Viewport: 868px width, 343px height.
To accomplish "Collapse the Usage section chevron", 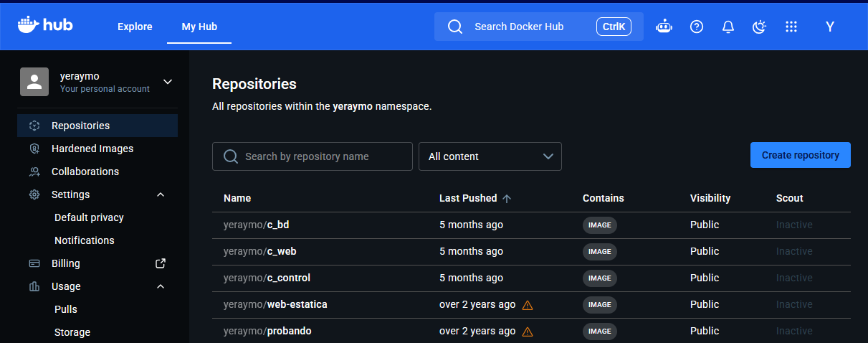I will pyautogui.click(x=161, y=286).
